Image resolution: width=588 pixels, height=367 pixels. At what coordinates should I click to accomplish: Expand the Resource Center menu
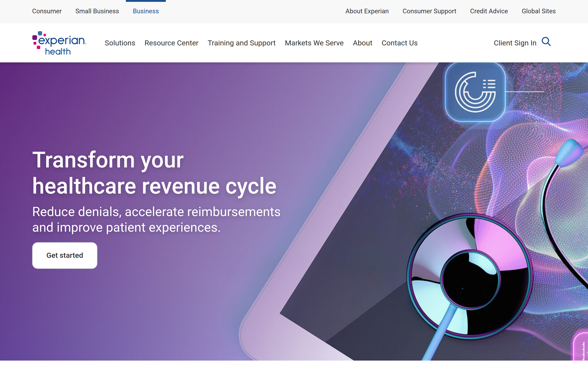171,43
